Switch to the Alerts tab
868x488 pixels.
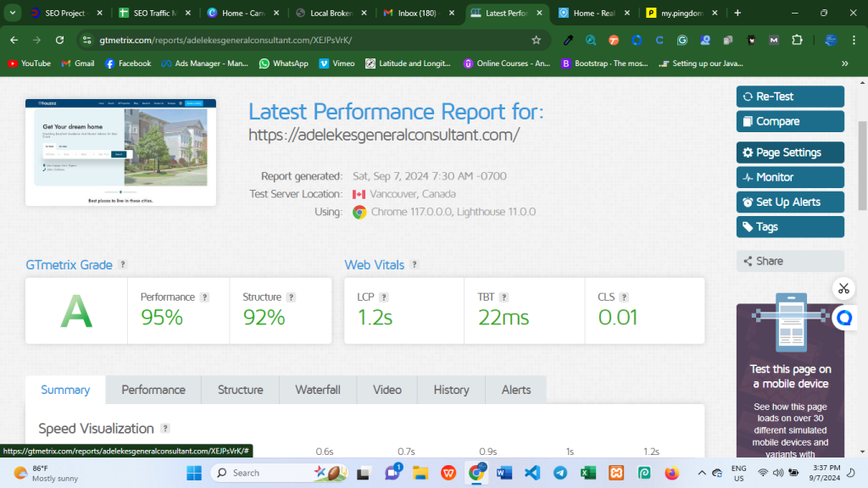pos(516,390)
